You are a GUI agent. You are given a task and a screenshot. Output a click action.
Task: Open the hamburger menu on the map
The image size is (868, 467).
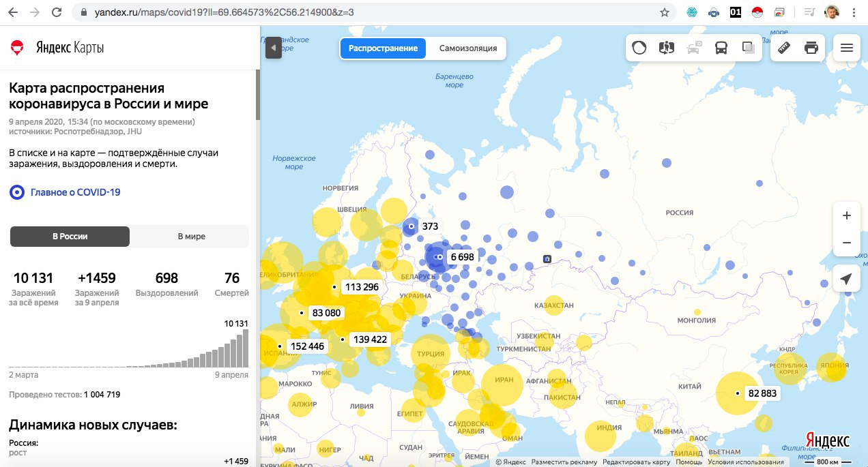pos(847,48)
